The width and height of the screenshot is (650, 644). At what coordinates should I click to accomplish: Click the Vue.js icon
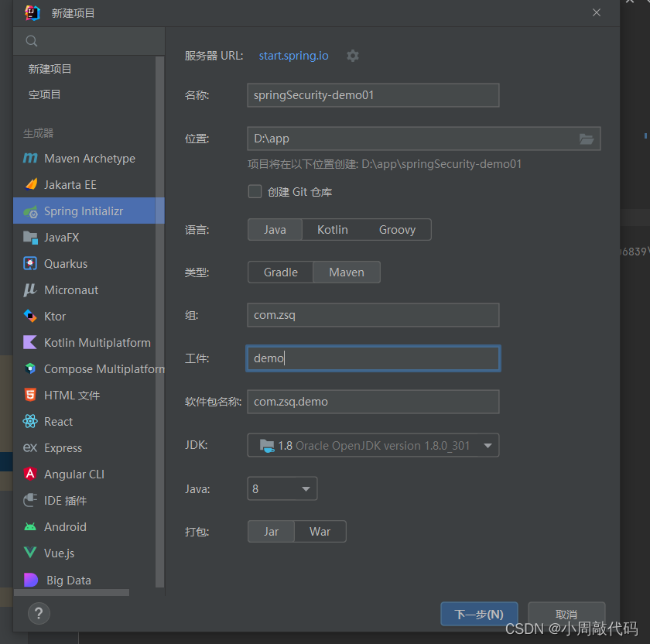coord(30,553)
